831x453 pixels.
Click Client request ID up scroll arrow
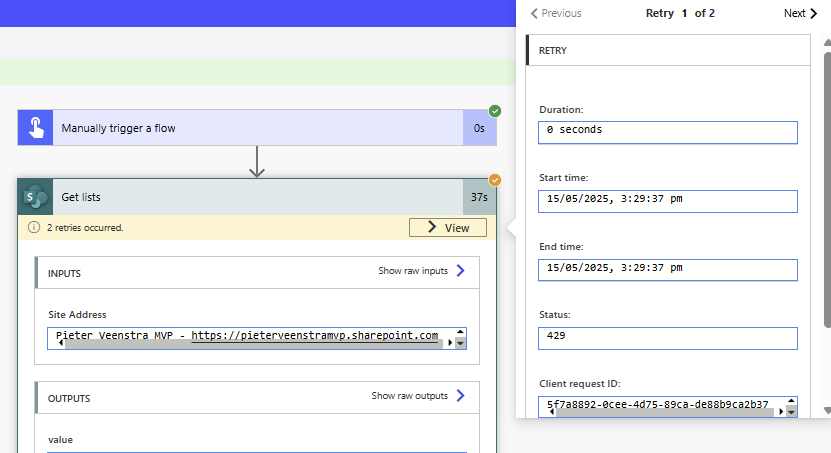pos(791,401)
